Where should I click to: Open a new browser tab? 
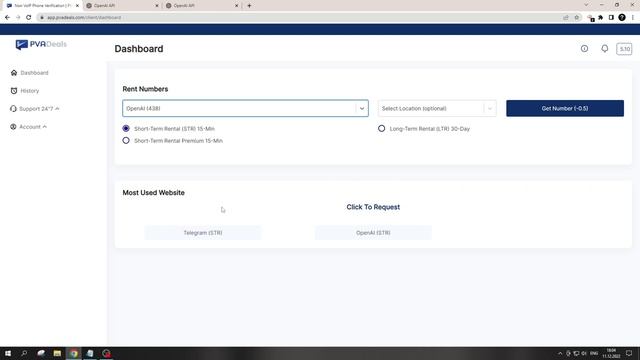tap(249, 6)
